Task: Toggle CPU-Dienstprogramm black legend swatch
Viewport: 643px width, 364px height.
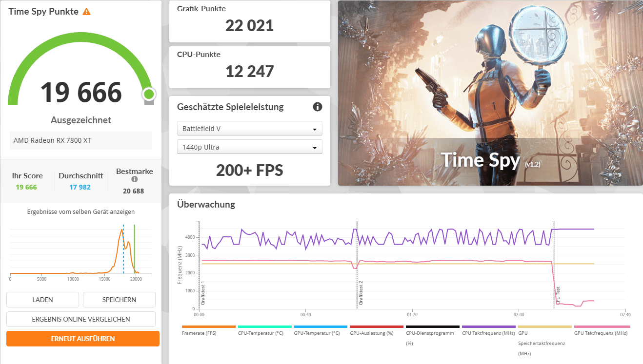Action: (433, 326)
